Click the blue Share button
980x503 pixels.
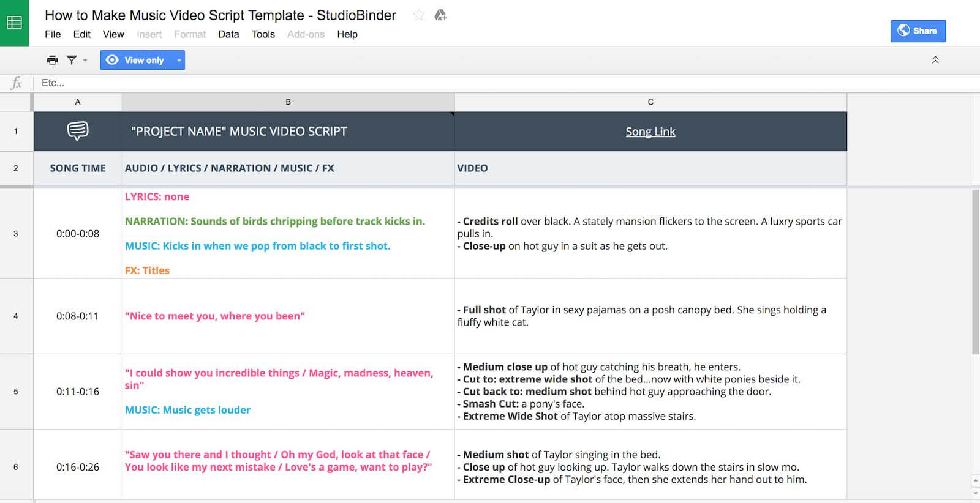pos(918,31)
